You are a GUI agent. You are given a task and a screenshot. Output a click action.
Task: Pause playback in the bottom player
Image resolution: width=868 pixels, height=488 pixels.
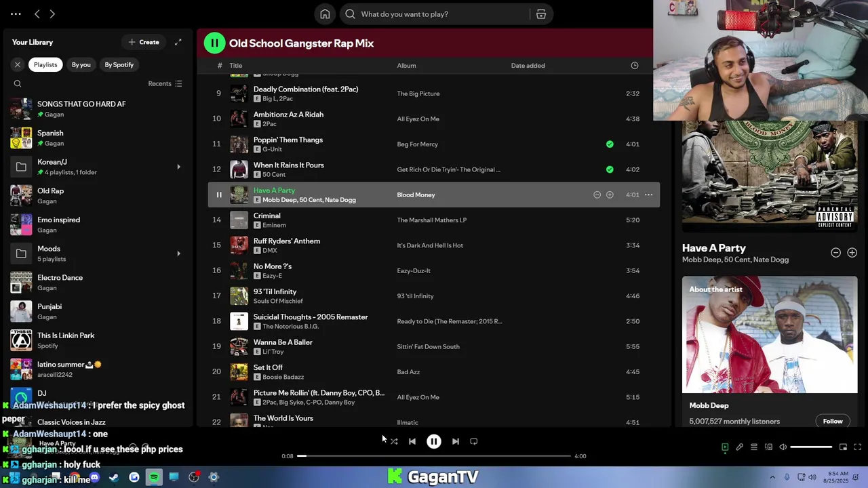point(434,441)
